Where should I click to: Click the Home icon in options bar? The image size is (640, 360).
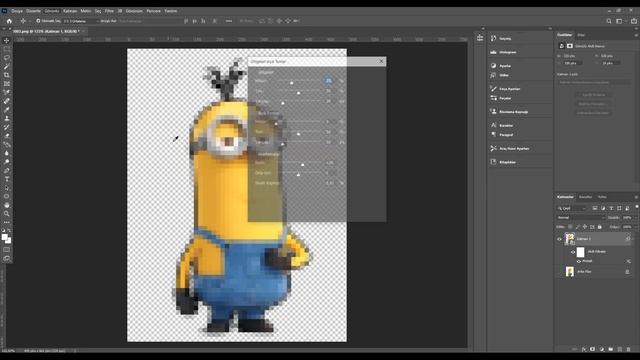pyautogui.click(x=9, y=21)
